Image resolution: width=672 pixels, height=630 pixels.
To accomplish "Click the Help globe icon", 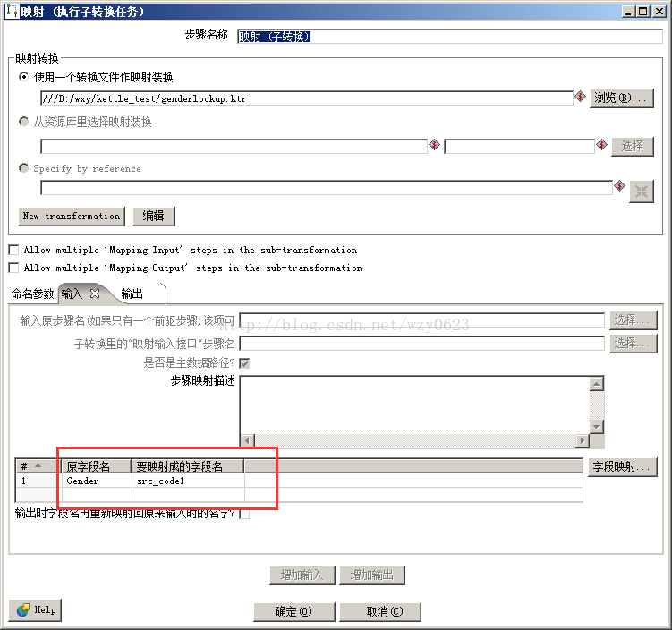I will [23, 609].
